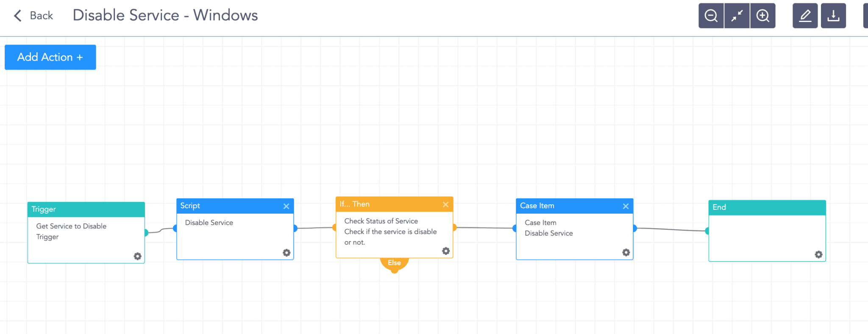
Task: Click the Script node output connector dot
Action: point(295,228)
